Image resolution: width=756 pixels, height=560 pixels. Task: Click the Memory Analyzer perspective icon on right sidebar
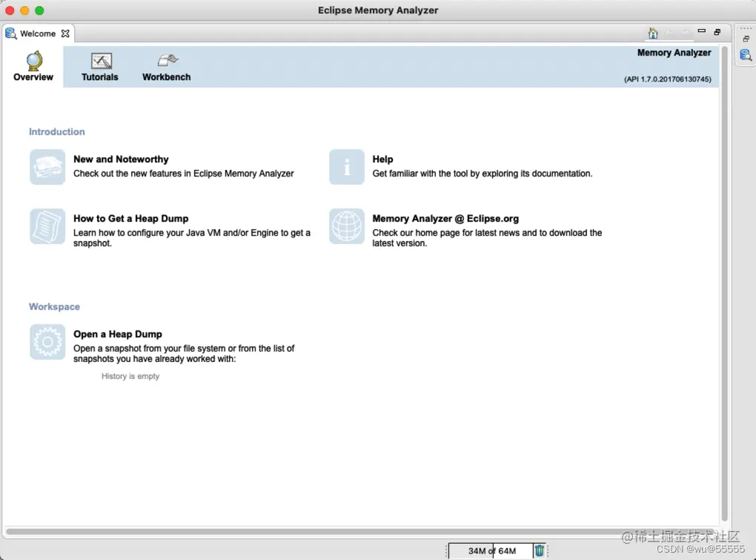click(746, 55)
